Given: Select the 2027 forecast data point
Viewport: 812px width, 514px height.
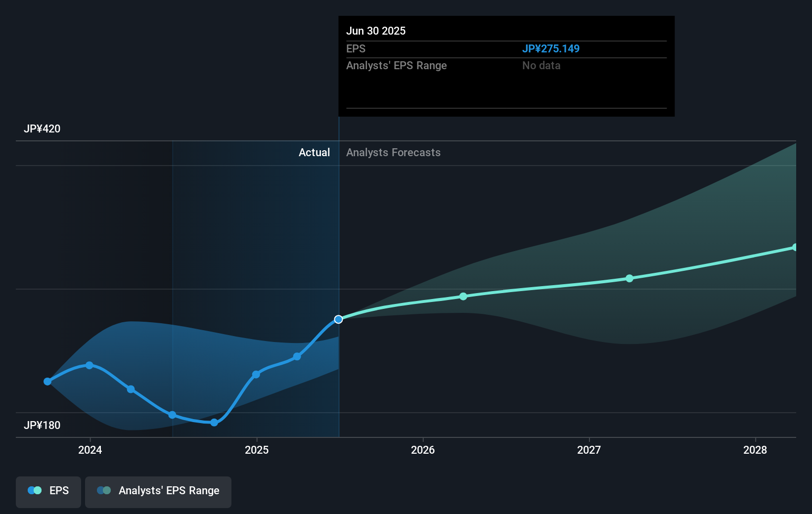Looking at the screenshot, I should pyautogui.click(x=630, y=278).
